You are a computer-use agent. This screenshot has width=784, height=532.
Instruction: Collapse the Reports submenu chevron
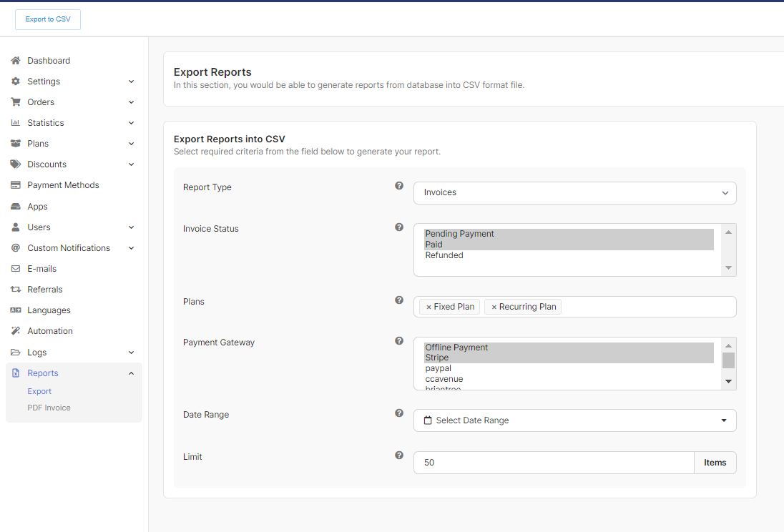131,373
